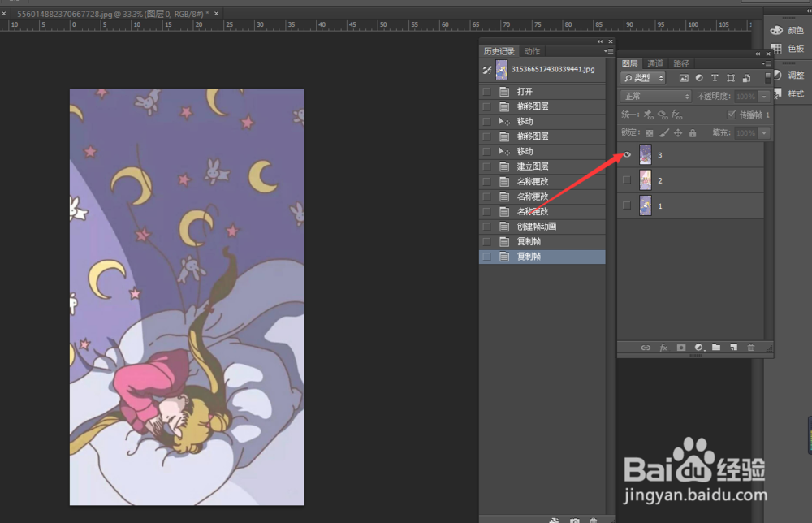This screenshot has height=523, width=812.
Task: Create a new layer group folder
Action: pos(716,348)
